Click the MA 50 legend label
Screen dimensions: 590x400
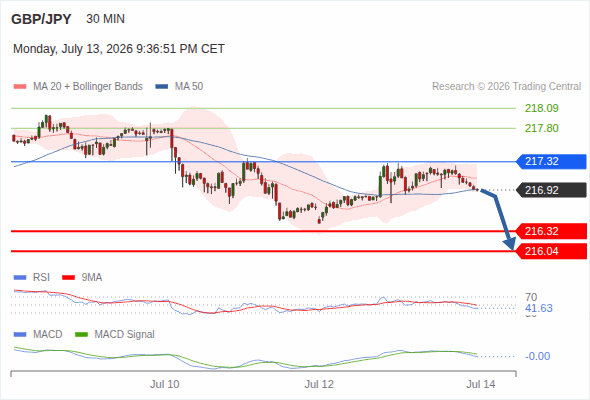click(x=189, y=87)
